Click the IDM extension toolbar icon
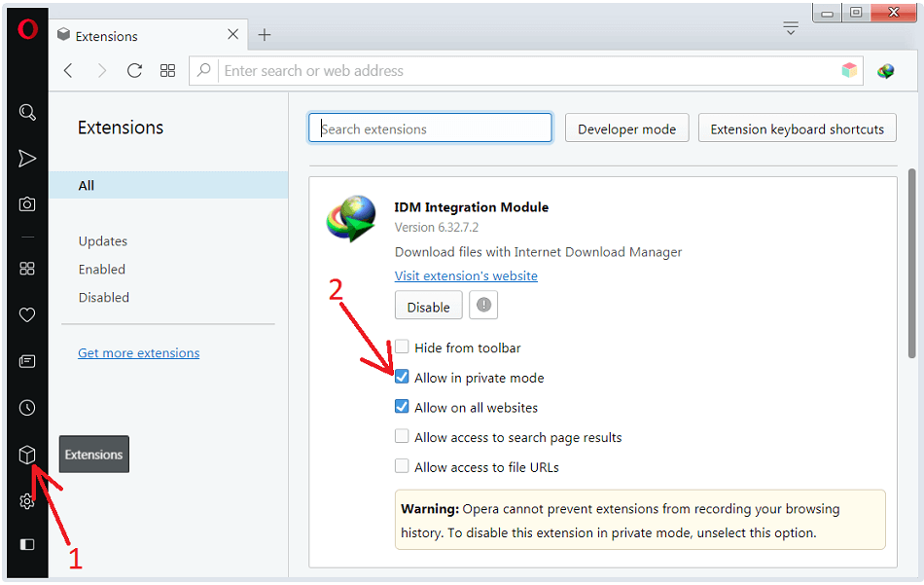The height and width of the screenshot is (585, 924). pyautogui.click(x=886, y=71)
